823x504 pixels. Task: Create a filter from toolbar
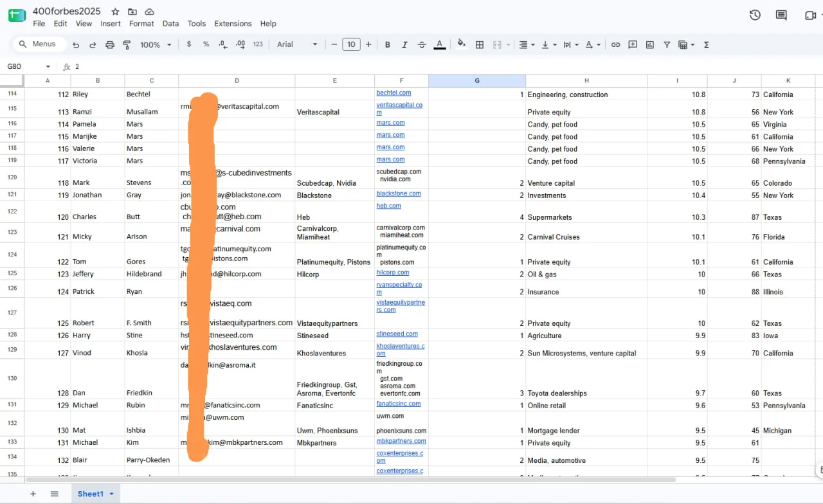[667, 44]
